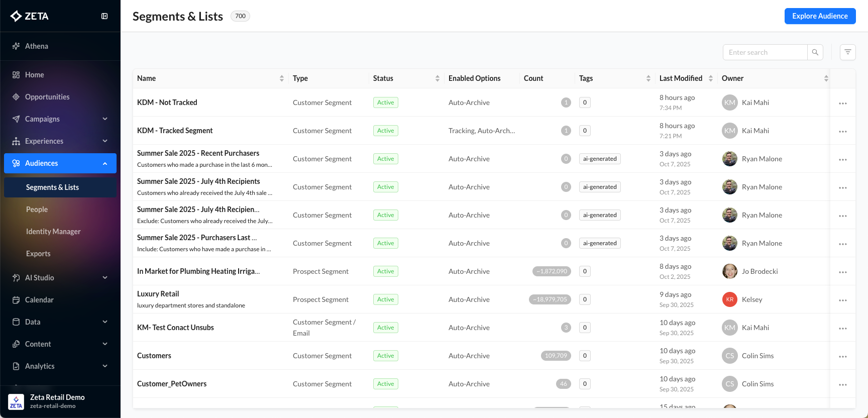Image resolution: width=868 pixels, height=418 pixels.
Task: Go to the People page
Action: pos(37,210)
